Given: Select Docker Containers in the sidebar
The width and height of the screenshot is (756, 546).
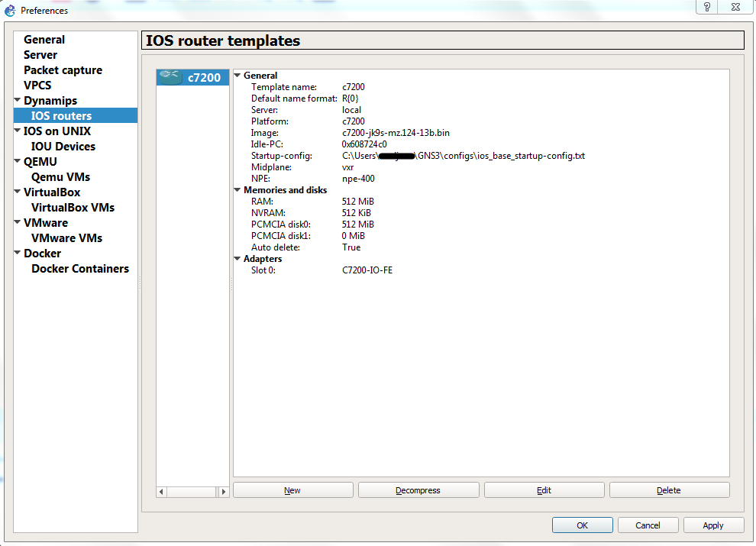Looking at the screenshot, I should 80,269.
